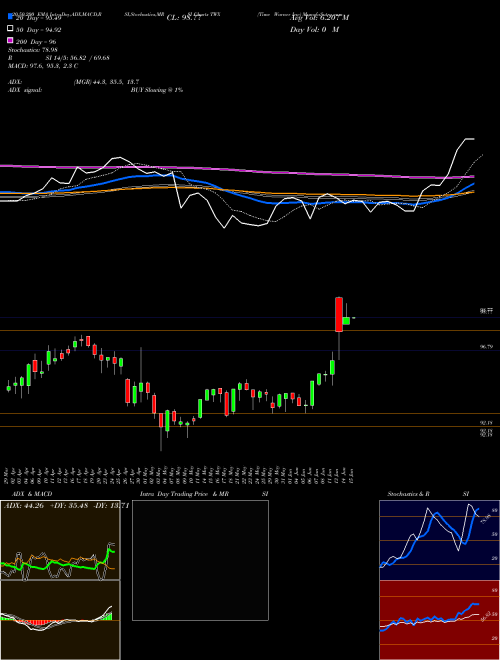Click the date labels on the x-axis
The width and height of the screenshot is (500, 660).
pyautogui.click(x=180, y=475)
